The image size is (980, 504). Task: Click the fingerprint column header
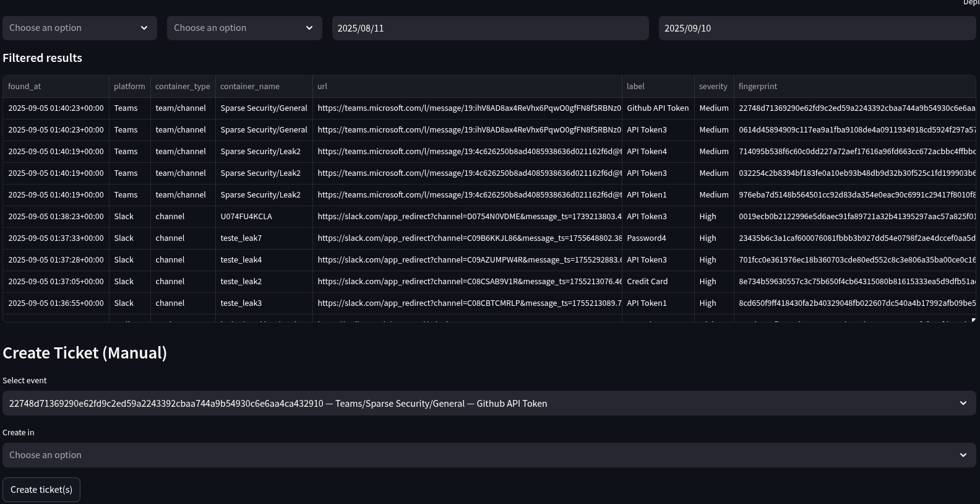[757, 87]
